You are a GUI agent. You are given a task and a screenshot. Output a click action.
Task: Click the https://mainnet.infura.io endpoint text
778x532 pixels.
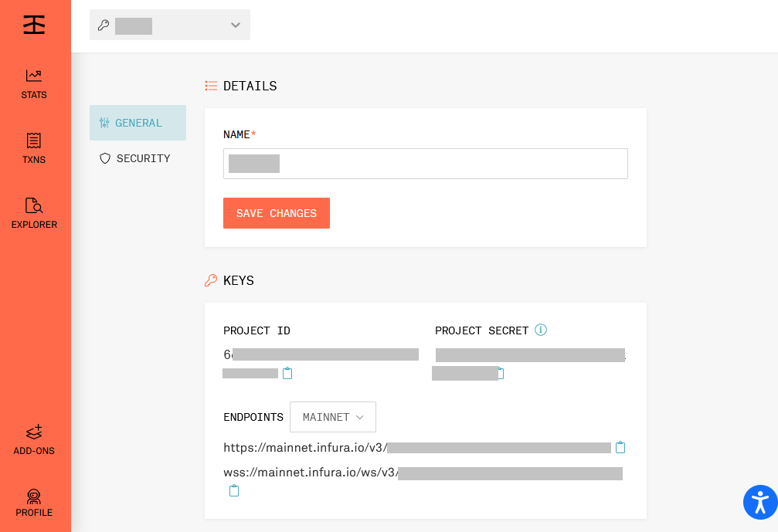coord(304,448)
